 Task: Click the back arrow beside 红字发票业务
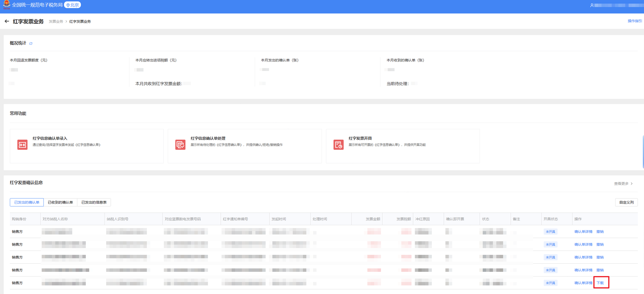pos(7,21)
